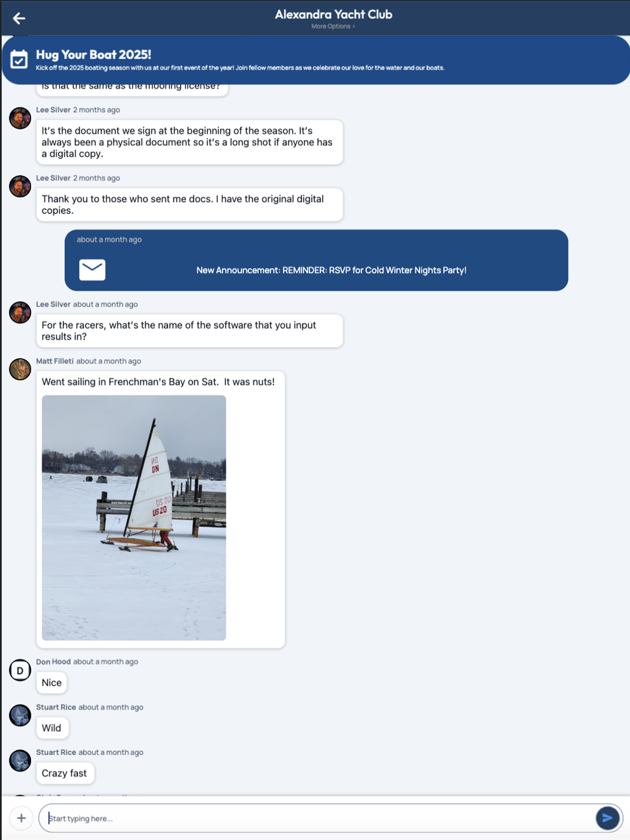Open the Hug Your Boat 2025! event banner

(316, 60)
